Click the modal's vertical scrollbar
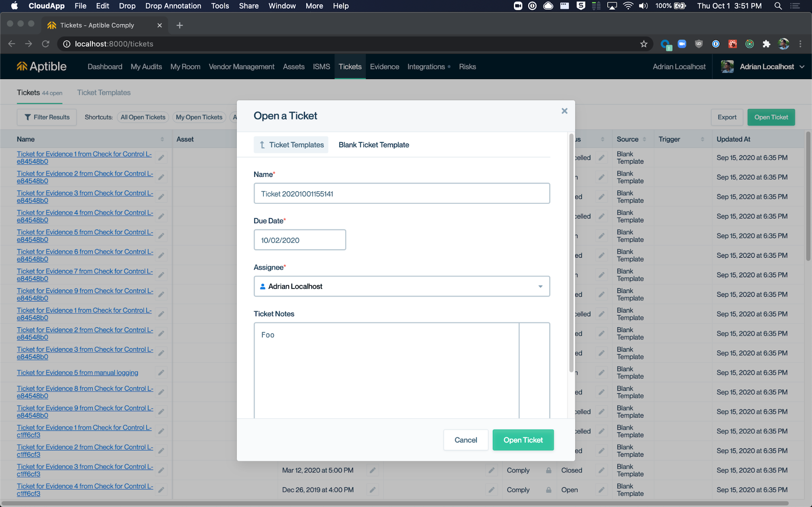This screenshot has width=812, height=507. coord(571,252)
